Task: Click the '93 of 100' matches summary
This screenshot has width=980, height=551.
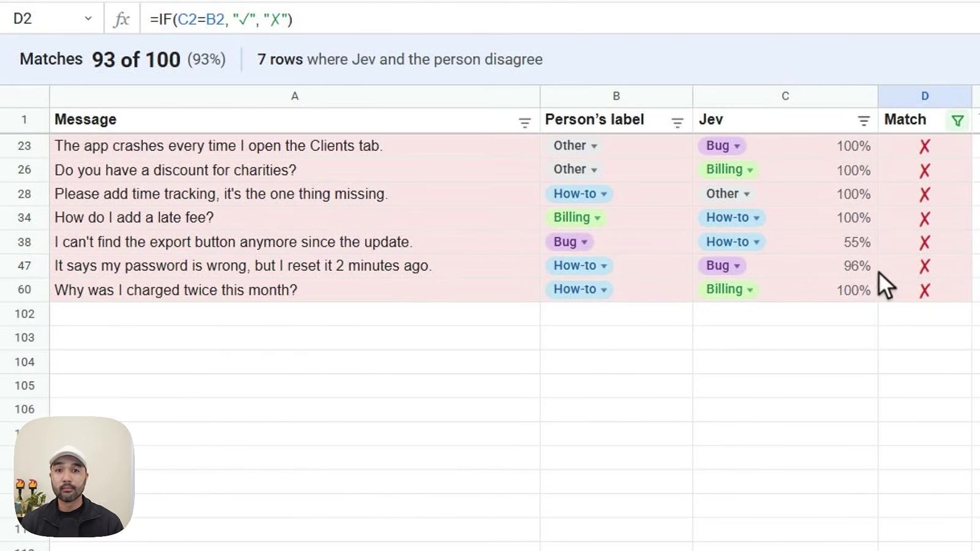Action: pyautogui.click(x=136, y=59)
